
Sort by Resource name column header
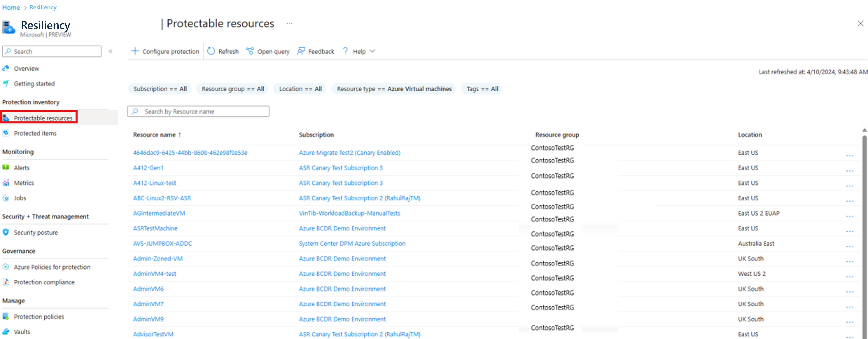click(x=154, y=135)
